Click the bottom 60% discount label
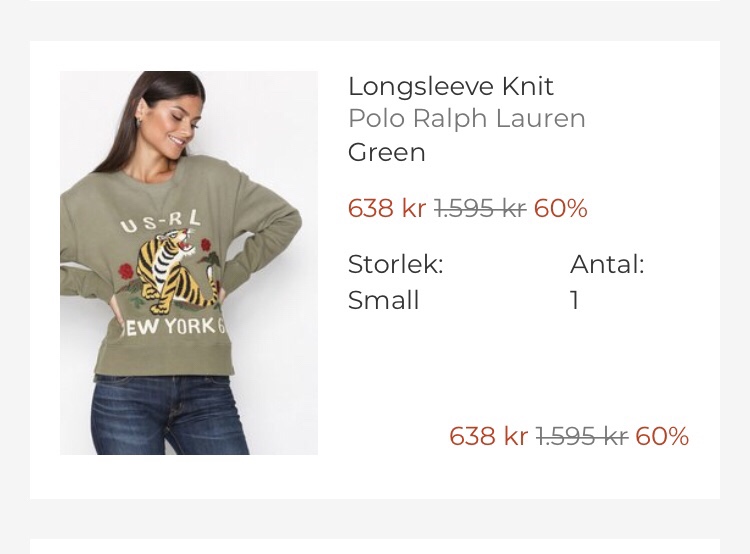 pos(662,436)
